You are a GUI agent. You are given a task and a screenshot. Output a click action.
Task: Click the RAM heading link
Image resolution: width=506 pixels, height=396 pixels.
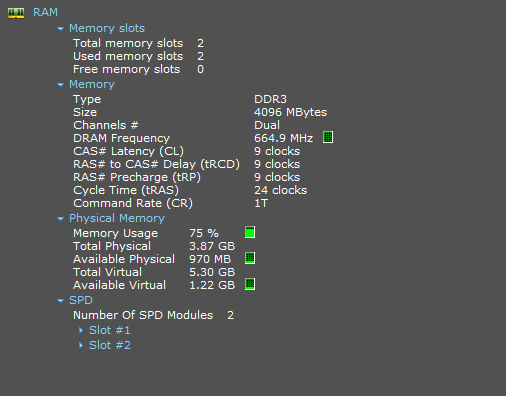coord(45,12)
